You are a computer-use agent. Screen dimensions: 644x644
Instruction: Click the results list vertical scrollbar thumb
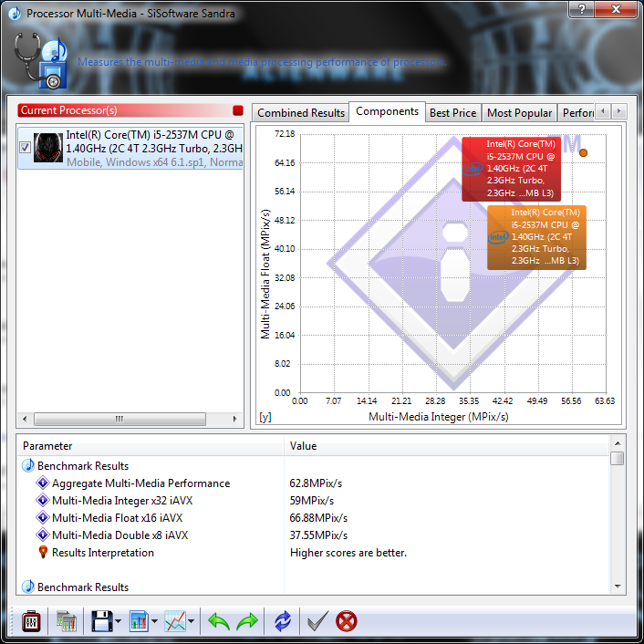pyautogui.click(x=618, y=458)
